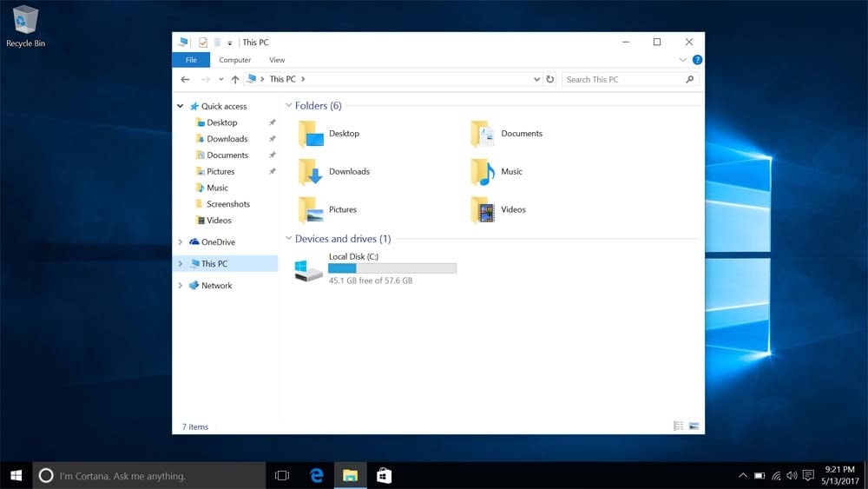868x489 pixels.
Task: Switch to Large icons view in status bar
Action: (x=694, y=426)
